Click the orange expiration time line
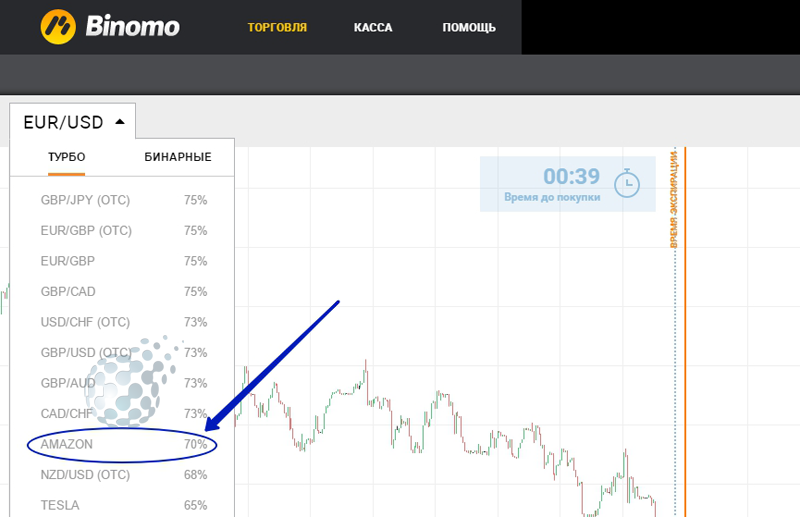Viewport: 800px width, 517px height. (685, 332)
